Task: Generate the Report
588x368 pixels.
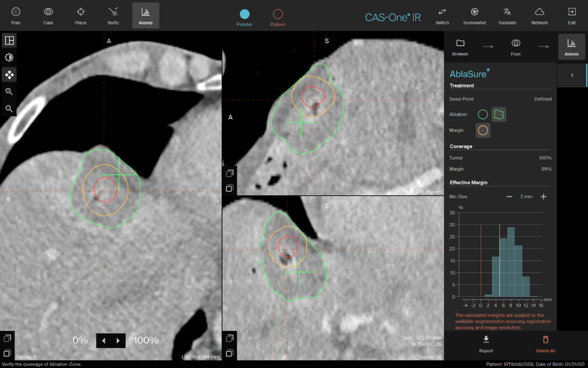Action: pyautogui.click(x=486, y=344)
